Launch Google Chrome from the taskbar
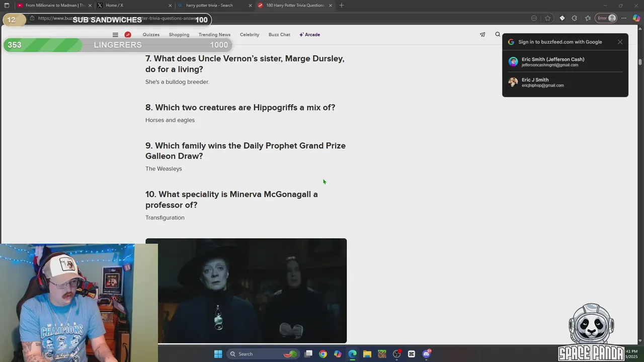 click(323, 354)
